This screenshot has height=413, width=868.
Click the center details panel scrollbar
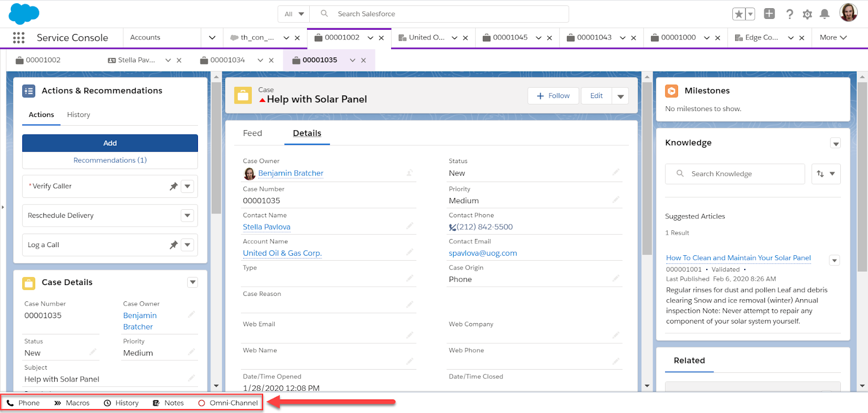pos(647,168)
